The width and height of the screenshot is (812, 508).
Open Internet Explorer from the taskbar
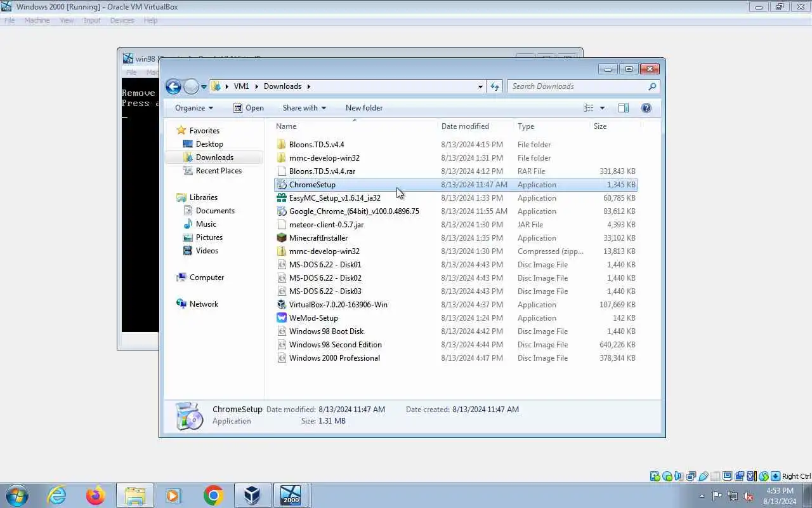tap(57, 495)
